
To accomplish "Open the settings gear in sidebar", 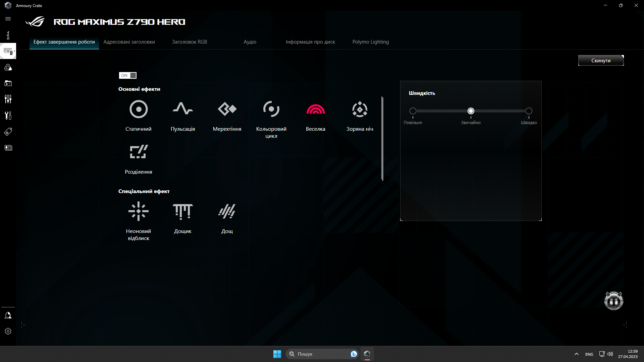I will tap(8, 331).
